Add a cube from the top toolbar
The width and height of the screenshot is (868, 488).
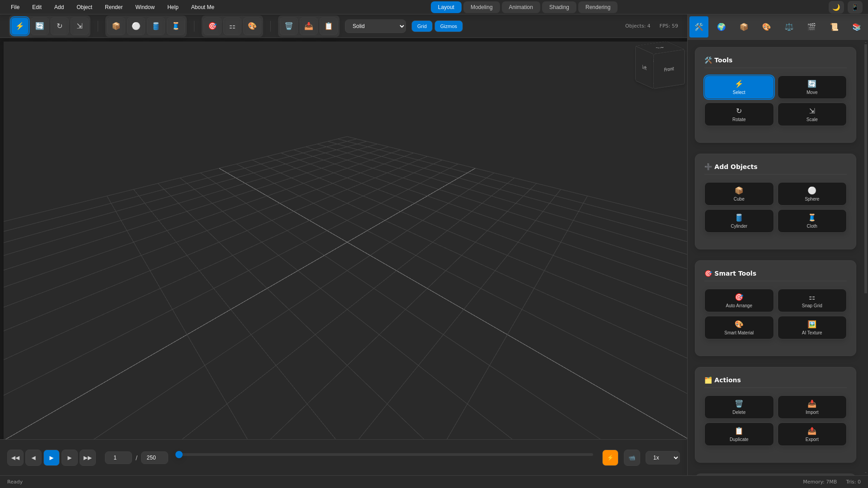click(116, 26)
